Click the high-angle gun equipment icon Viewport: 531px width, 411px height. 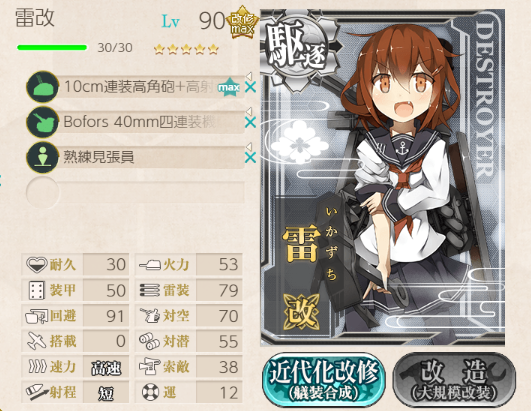43,87
